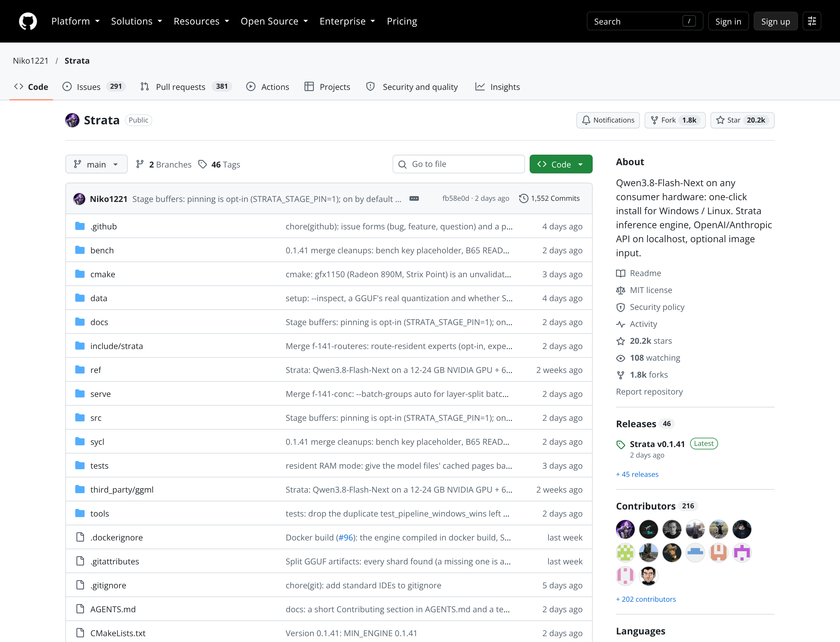Click the Notifications bell button
The width and height of the screenshot is (840, 642).
(x=608, y=120)
